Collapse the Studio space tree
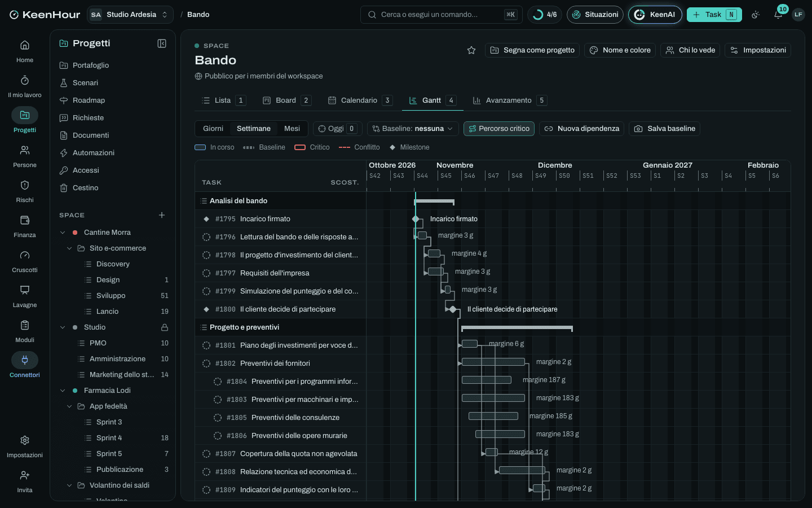 click(63, 327)
